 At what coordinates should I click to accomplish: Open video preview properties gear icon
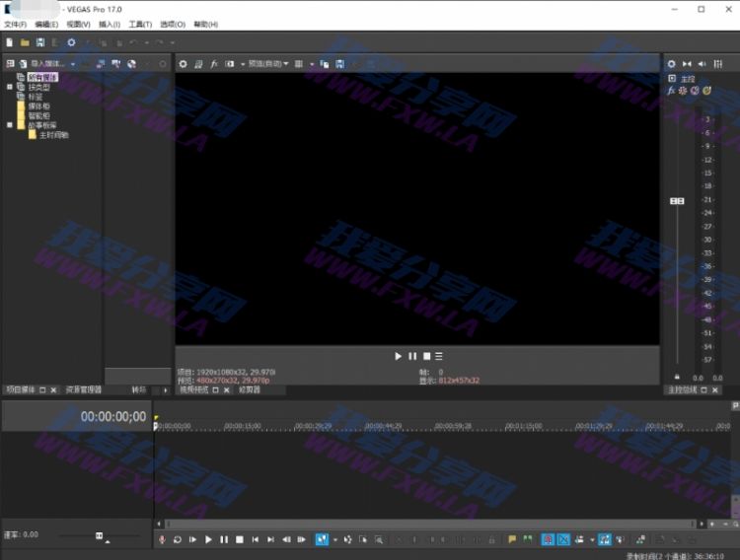(x=184, y=64)
